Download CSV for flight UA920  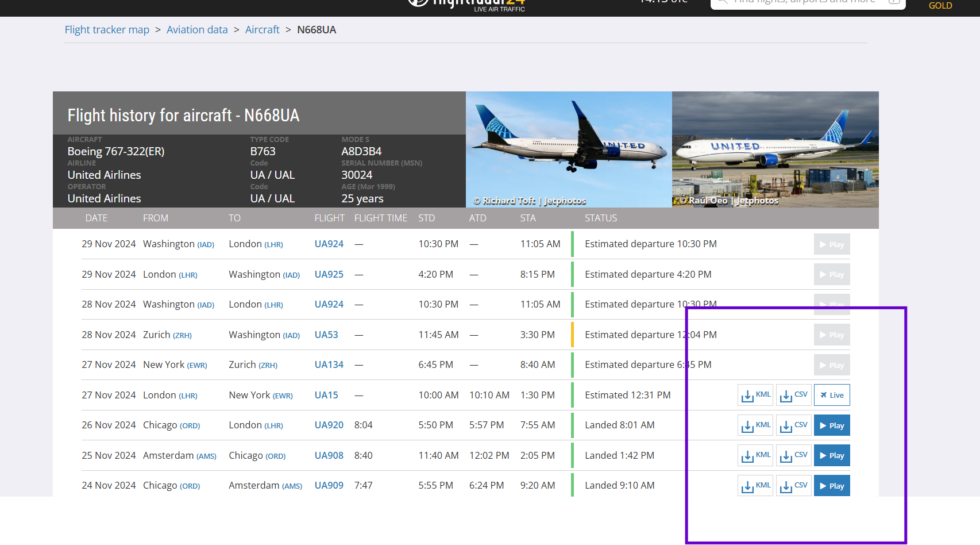tap(793, 425)
